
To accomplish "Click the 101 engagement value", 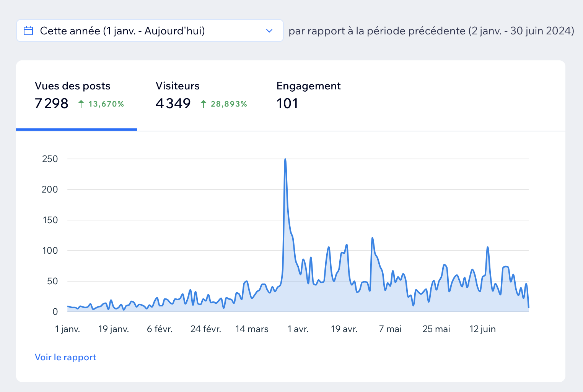I will coord(287,104).
